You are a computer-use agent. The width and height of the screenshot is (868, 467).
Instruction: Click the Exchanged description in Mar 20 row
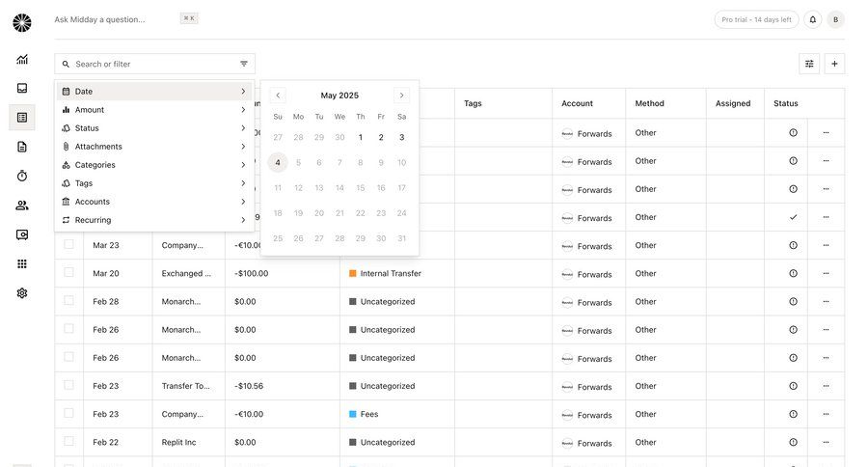pyautogui.click(x=186, y=274)
